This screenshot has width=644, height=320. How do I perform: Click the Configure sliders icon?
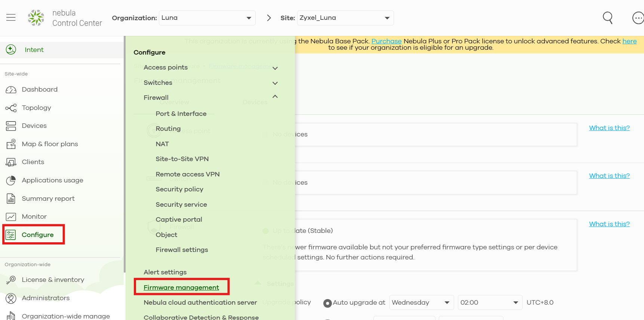coord(11,235)
